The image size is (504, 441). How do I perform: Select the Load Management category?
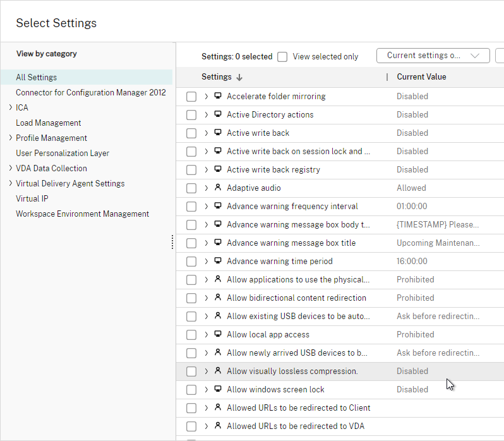(48, 123)
